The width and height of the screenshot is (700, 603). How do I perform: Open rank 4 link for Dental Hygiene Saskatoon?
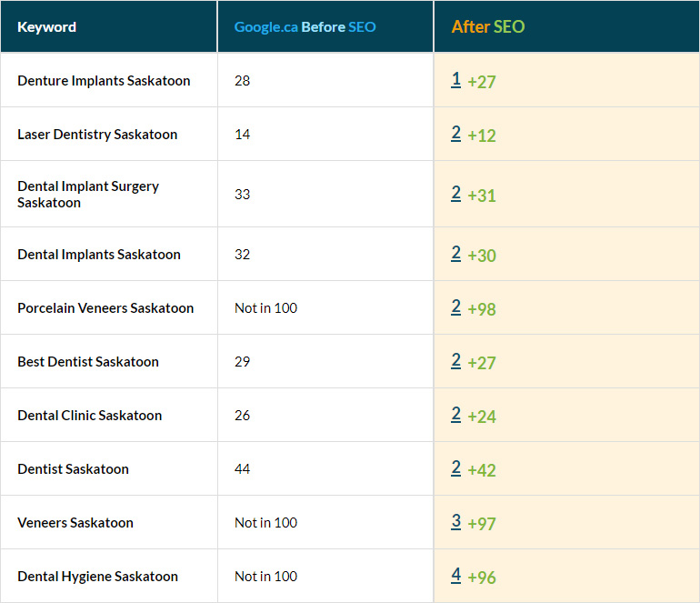455,576
